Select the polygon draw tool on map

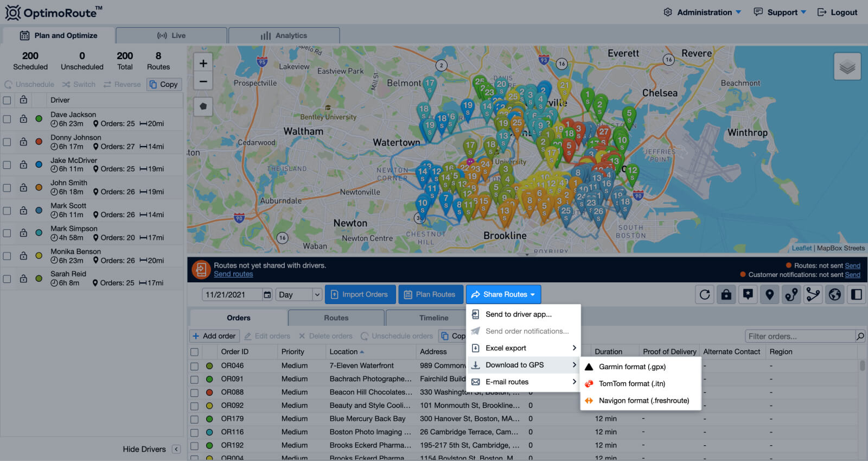203,106
